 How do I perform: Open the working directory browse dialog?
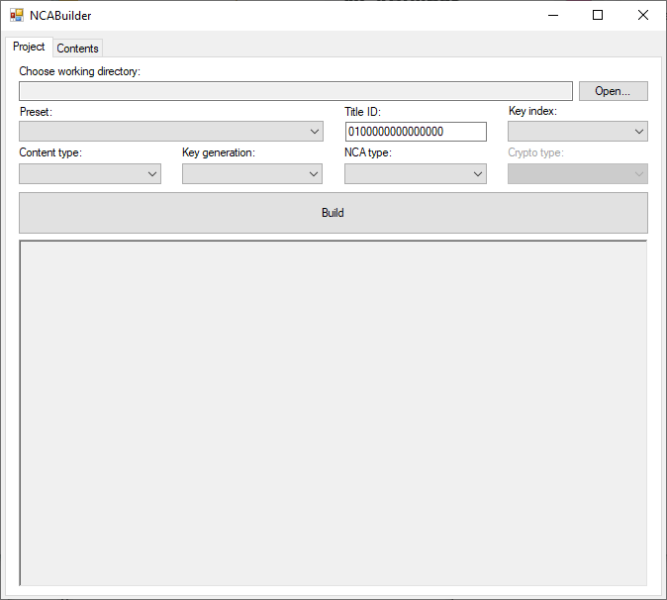coord(613,91)
